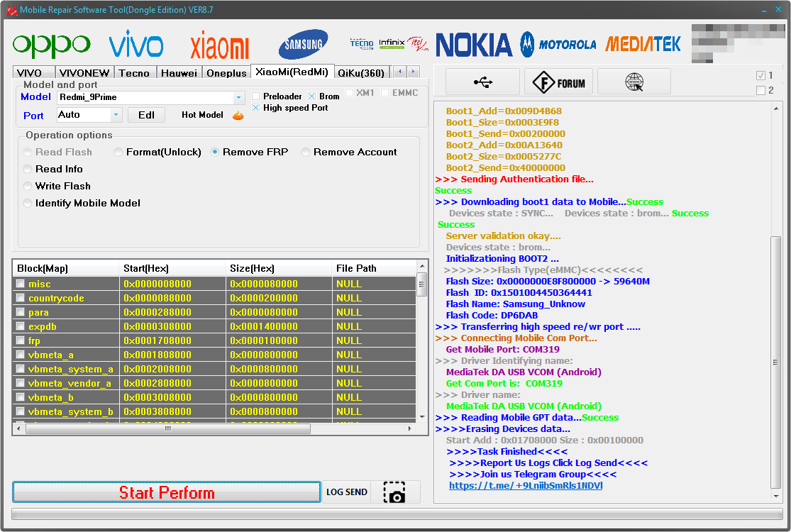This screenshot has height=532, width=791.
Task: Toggle checkbox 1 above the log
Action: pyautogui.click(x=760, y=76)
